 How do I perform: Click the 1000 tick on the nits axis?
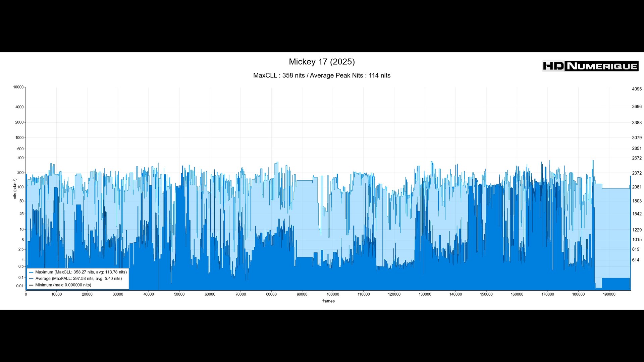(x=19, y=138)
